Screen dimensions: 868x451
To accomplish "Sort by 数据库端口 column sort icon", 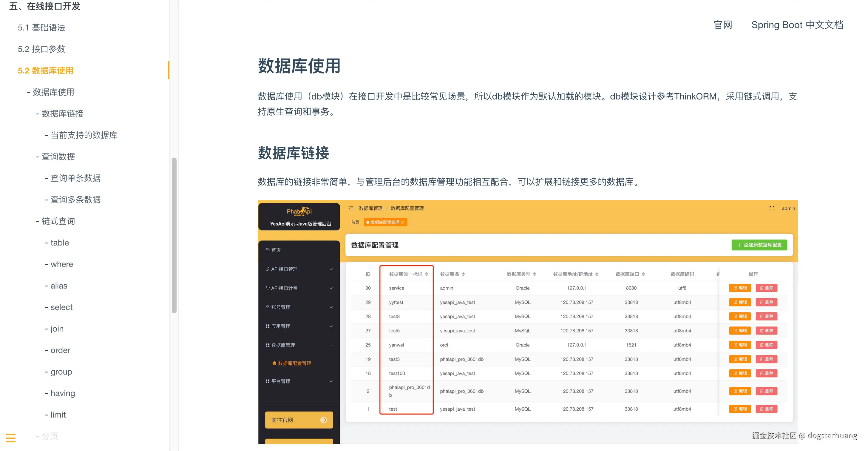I will coord(643,274).
